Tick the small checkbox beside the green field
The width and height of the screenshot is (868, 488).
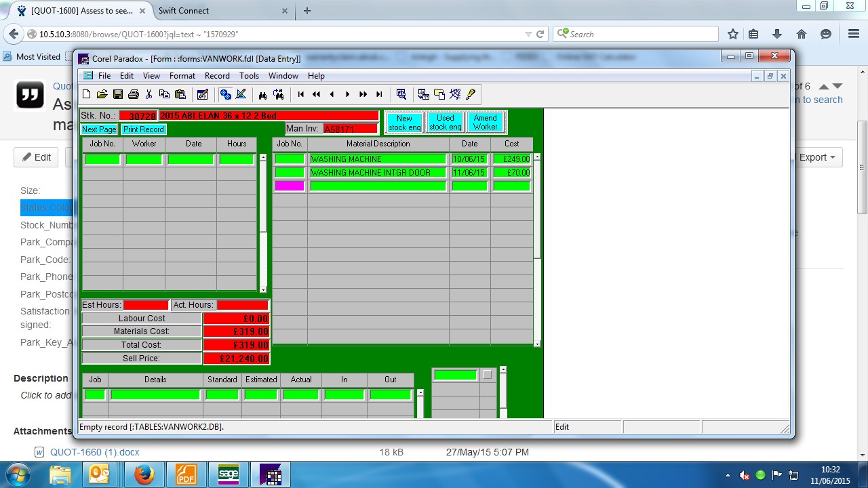click(487, 375)
